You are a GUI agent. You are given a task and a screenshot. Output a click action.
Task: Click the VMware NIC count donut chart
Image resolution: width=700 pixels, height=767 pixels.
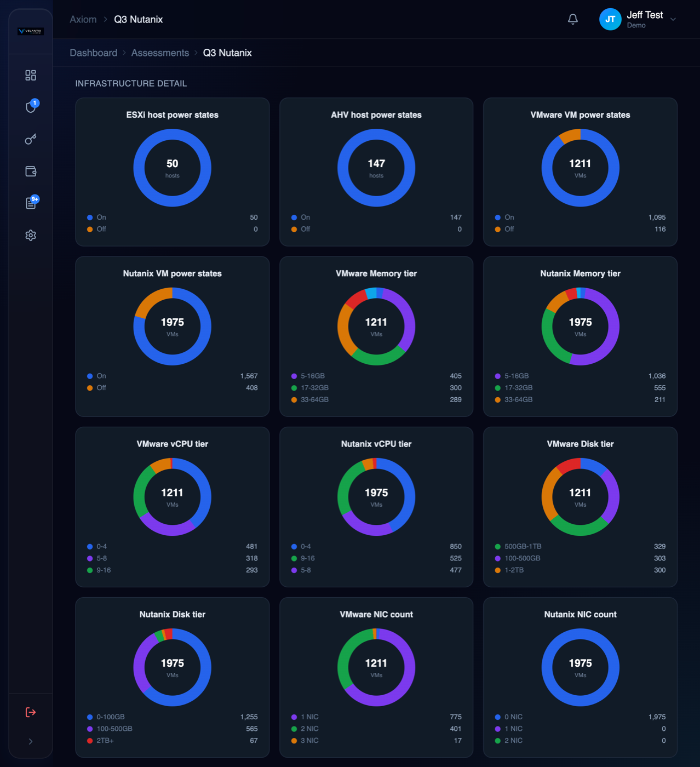376,667
